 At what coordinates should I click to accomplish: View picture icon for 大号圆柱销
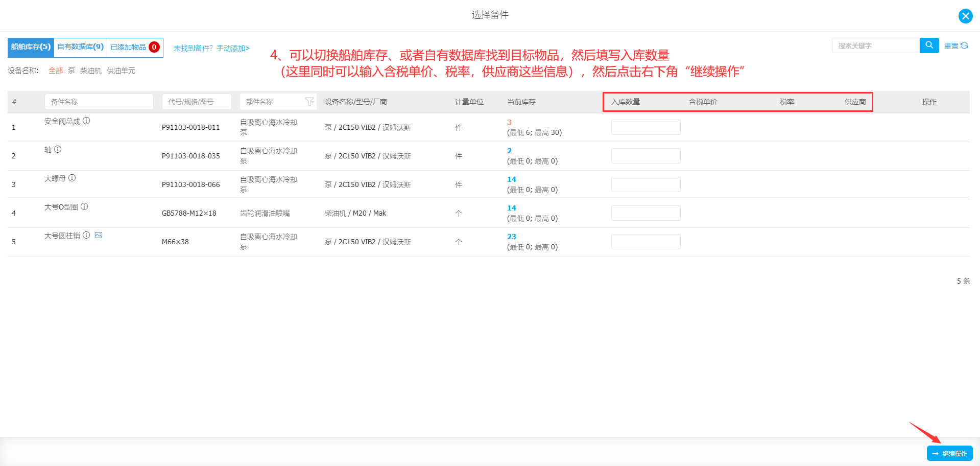pyautogui.click(x=99, y=235)
